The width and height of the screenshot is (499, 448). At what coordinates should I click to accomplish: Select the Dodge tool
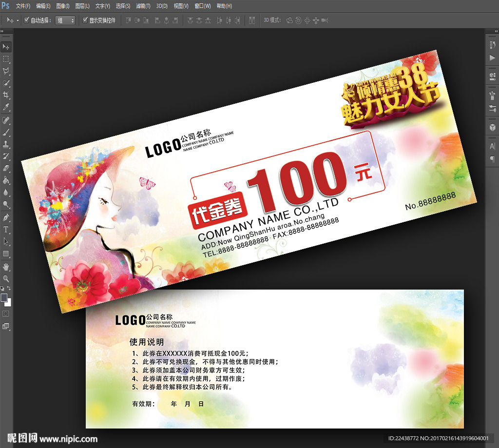pyautogui.click(x=6, y=204)
